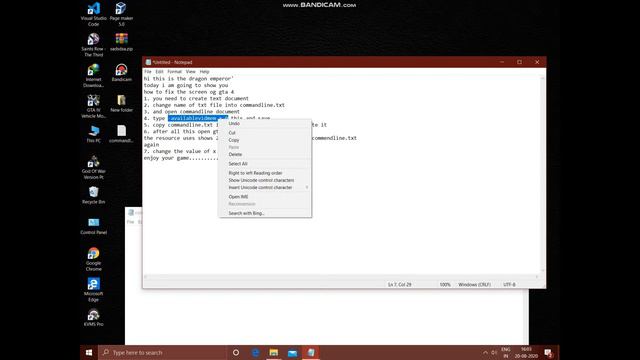Screen dimensions: 640x360
Task: Click the Cortana circle on taskbar
Action: (x=236, y=352)
